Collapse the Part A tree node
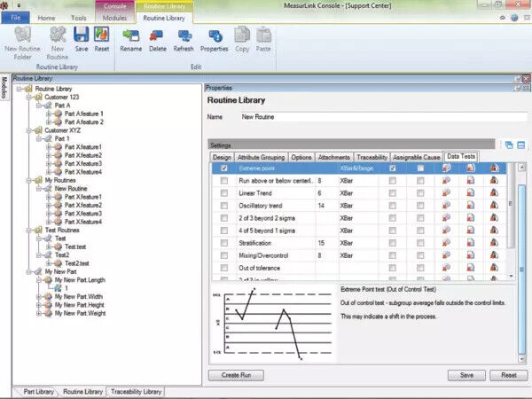 39,106
